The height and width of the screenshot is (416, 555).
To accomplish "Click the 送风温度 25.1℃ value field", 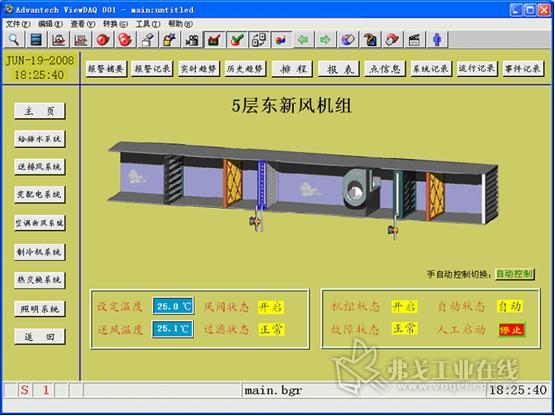I will coord(173,329).
